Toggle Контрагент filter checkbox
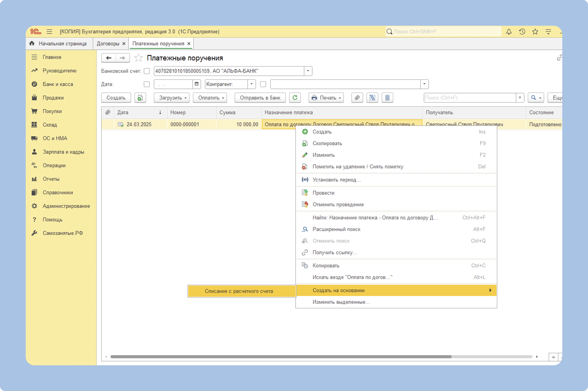This screenshot has width=588, height=391. 263,84
